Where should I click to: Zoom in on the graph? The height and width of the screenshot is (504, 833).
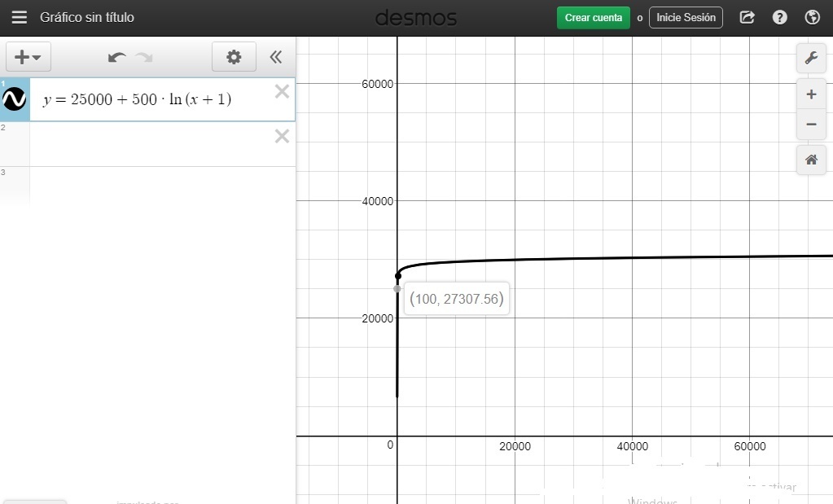(811, 94)
